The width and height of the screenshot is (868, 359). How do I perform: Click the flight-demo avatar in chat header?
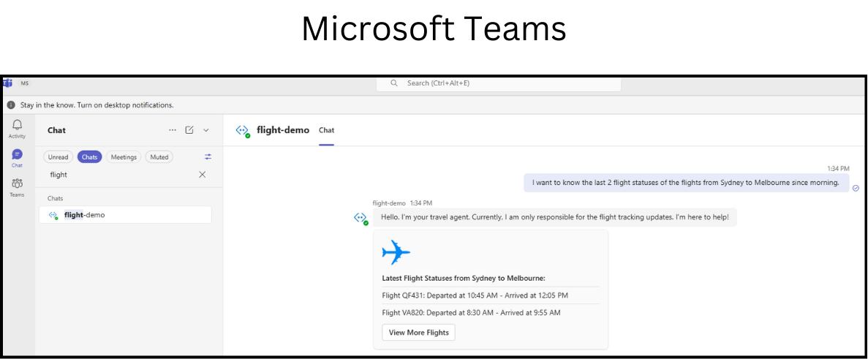coord(243,131)
